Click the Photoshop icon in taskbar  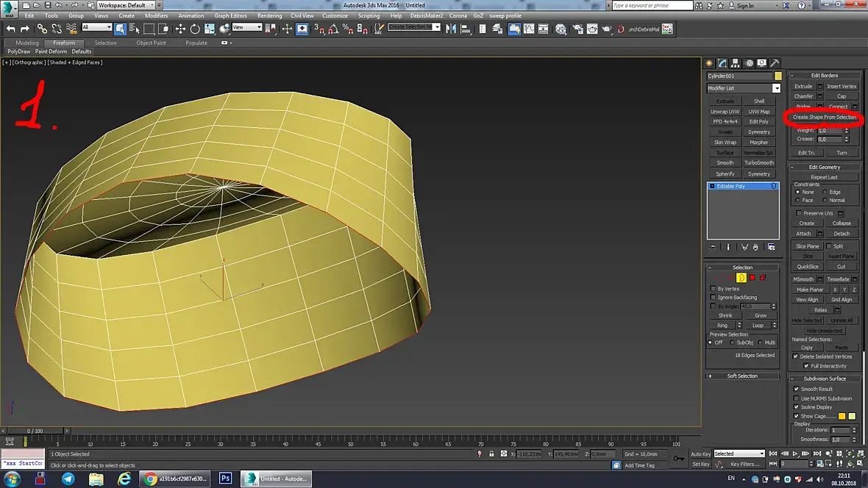pyautogui.click(x=226, y=478)
